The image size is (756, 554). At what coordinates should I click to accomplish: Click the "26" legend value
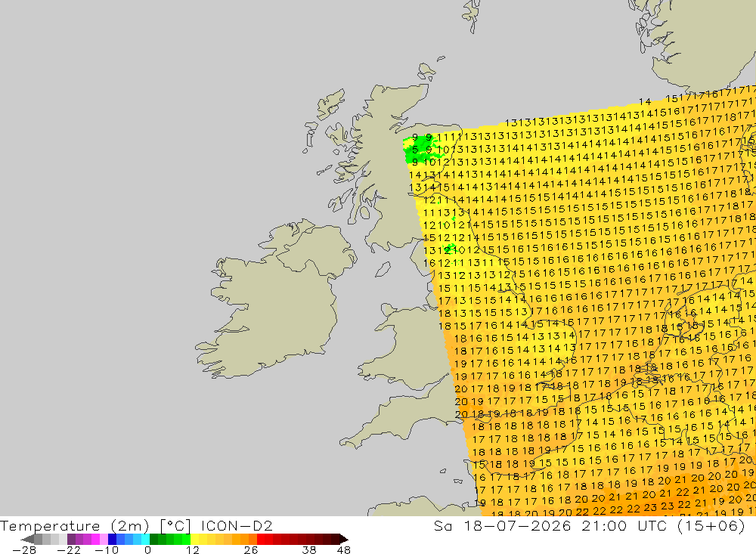coord(251,549)
